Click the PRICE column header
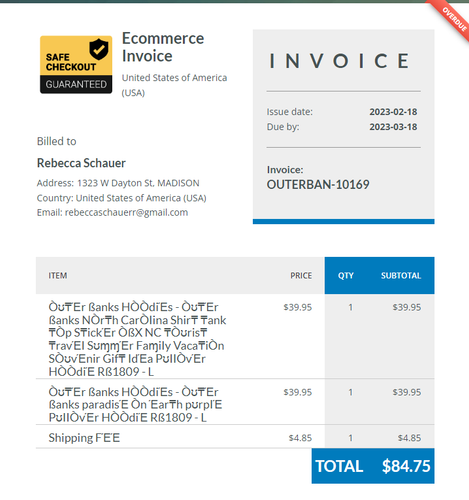Image resolution: width=469 pixels, height=500 pixels. tap(301, 276)
